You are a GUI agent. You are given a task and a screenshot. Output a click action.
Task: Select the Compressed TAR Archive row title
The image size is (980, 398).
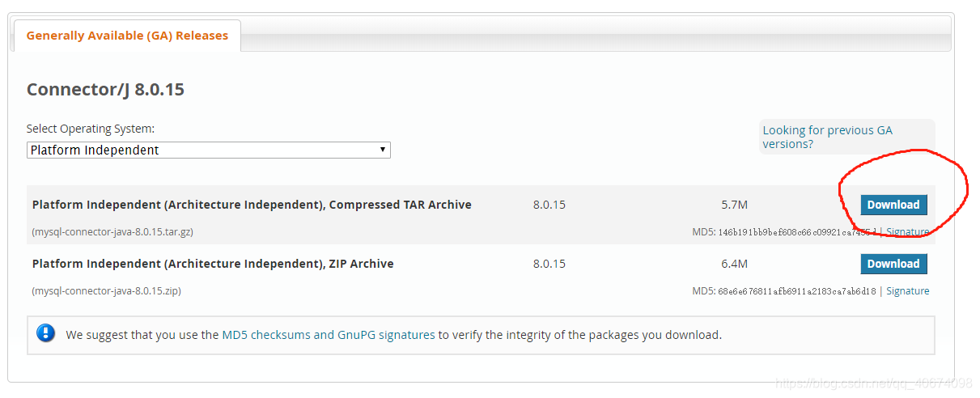(x=252, y=205)
